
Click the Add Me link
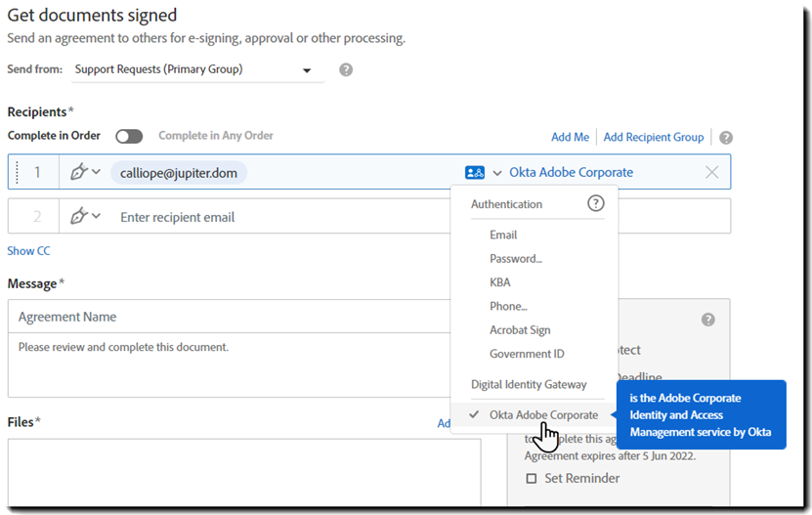[x=570, y=137]
